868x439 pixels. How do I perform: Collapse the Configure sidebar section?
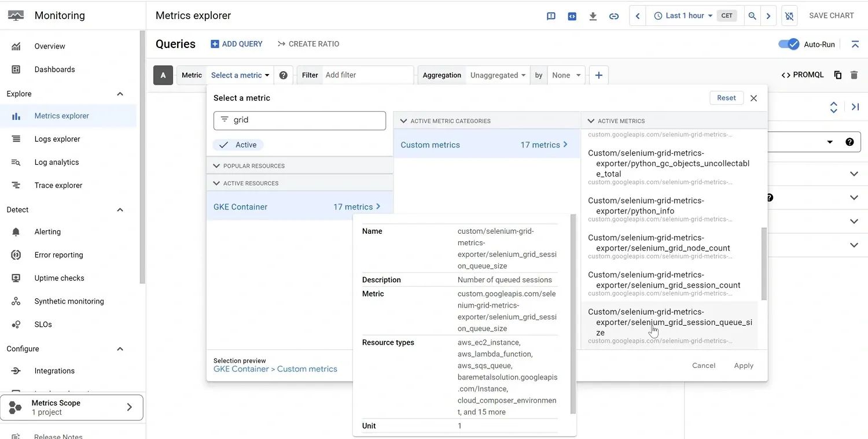coord(120,349)
